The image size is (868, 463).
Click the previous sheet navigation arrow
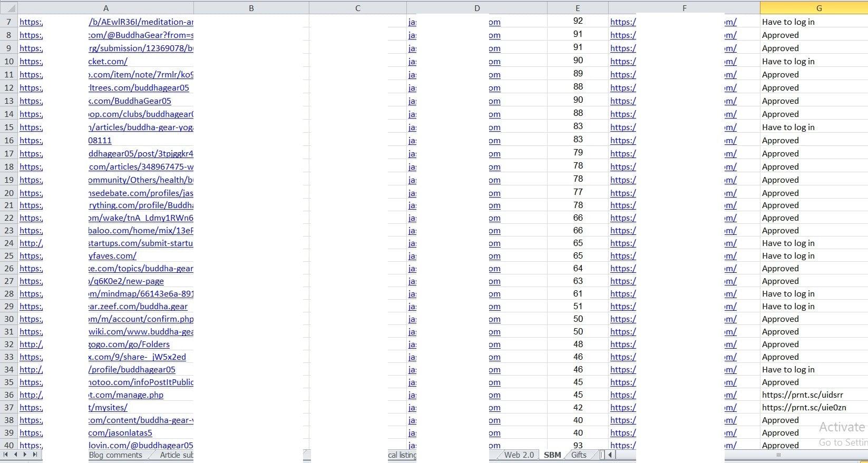(x=16, y=455)
